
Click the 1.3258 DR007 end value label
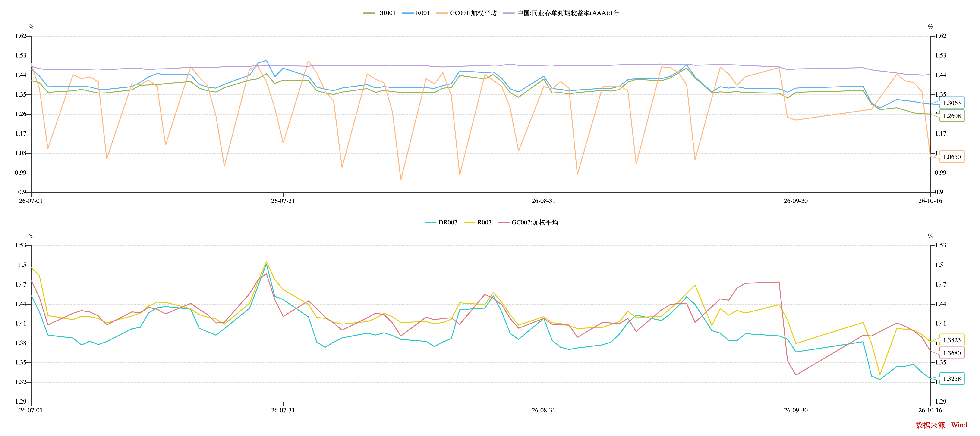point(952,379)
